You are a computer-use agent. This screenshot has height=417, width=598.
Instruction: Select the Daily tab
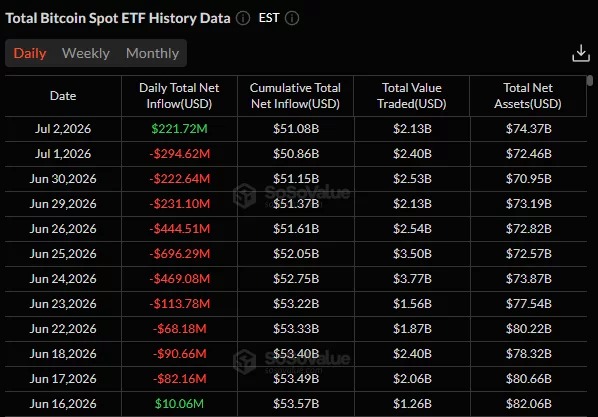(x=30, y=53)
